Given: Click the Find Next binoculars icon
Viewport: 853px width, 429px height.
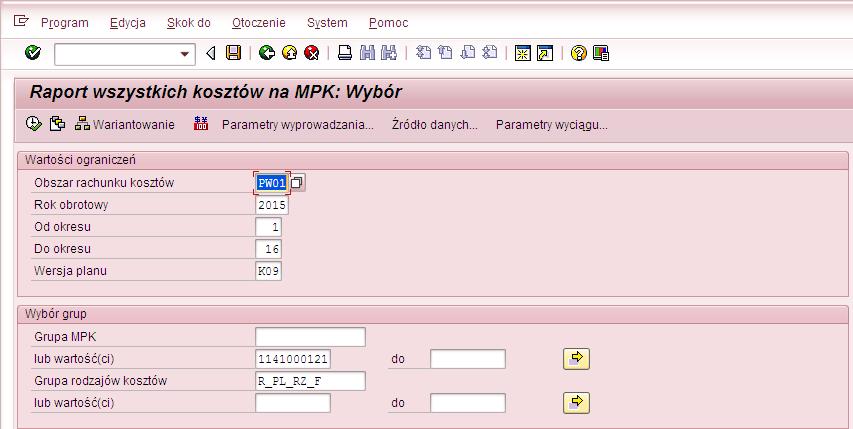Looking at the screenshot, I should pyautogui.click(x=389, y=53).
